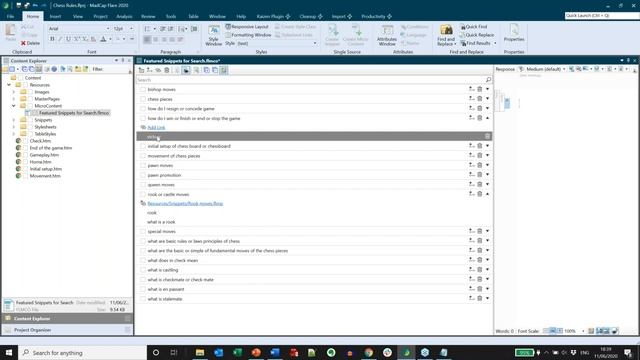
Task: Switch to the Insert ribbon tab
Action: [x=55, y=16]
